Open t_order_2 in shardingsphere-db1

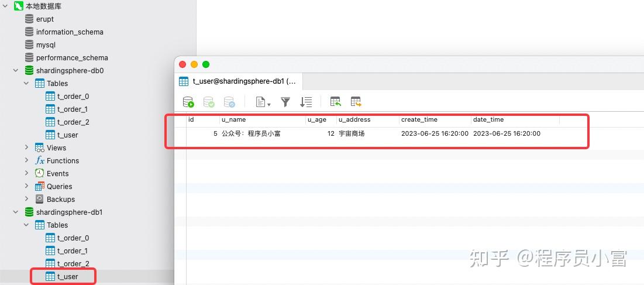tap(73, 264)
